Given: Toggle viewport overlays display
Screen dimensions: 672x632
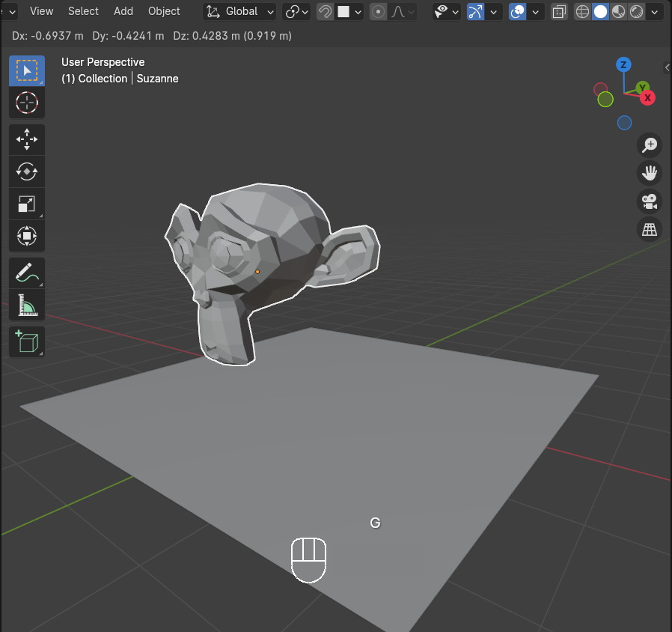Looking at the screenshot, I should [x=517, y=11].
